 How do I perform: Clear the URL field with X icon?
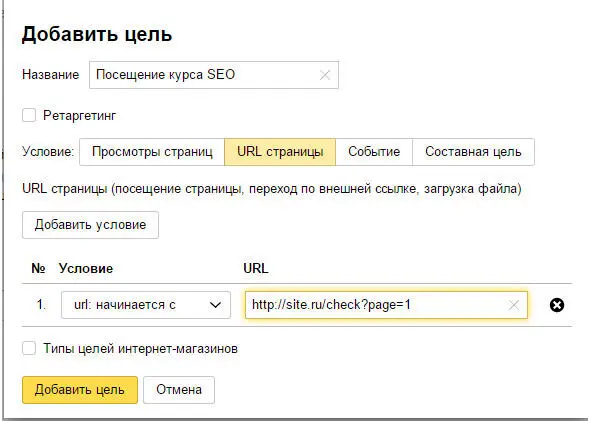(x=513, y=305)
